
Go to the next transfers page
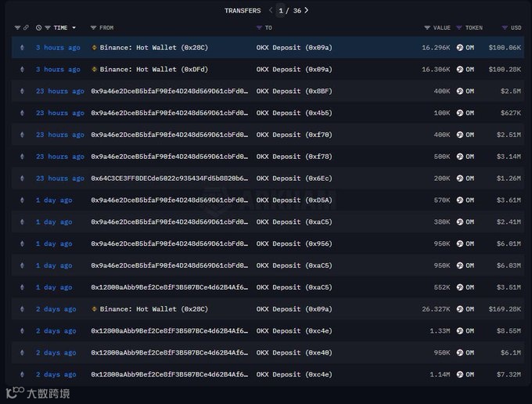click(x=307, y=10)
